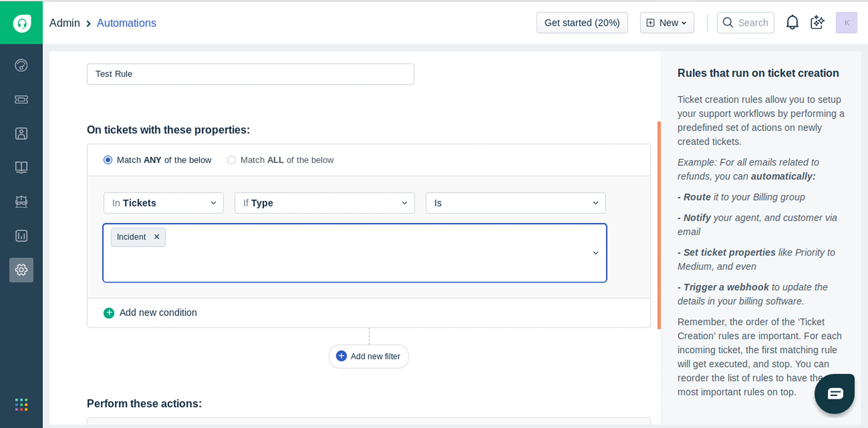Expand the If Type dropdown
868x428 pixels.
click(x=324, y=203)
